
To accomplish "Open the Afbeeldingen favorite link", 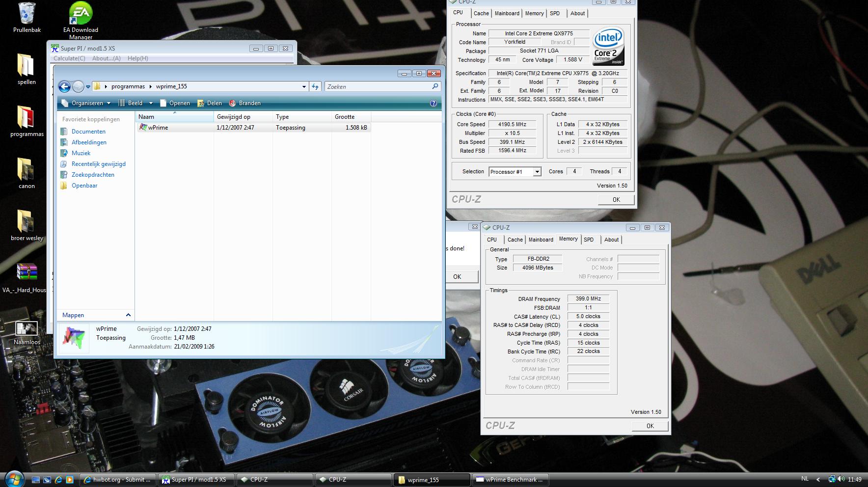I will pos(89,142).
